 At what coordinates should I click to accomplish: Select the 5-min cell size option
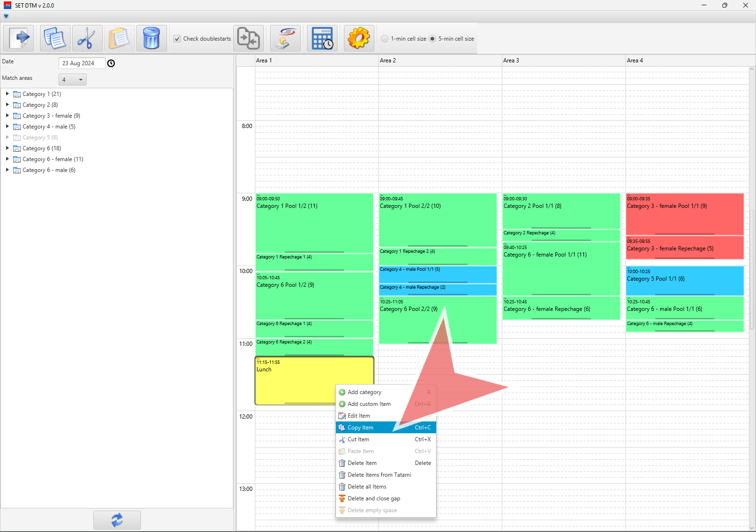pos(432,39)
